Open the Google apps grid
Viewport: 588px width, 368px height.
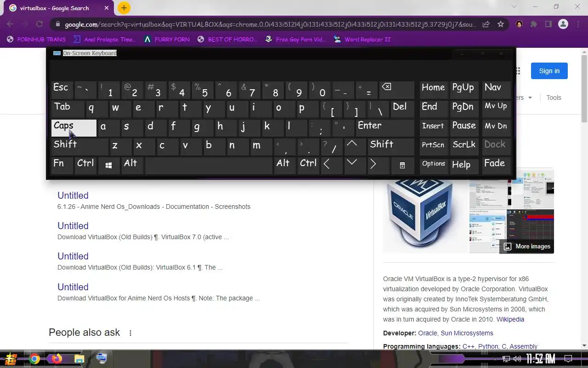coord(518,71)
